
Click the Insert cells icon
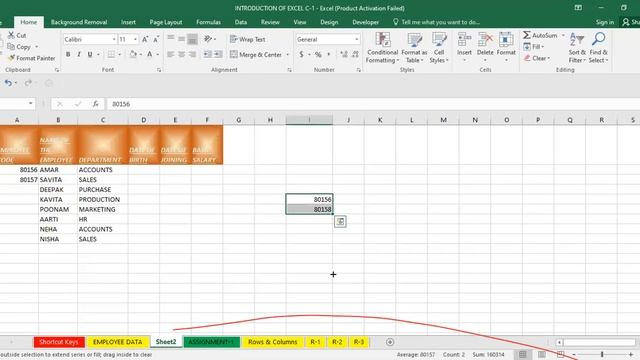tap(464, 40)
